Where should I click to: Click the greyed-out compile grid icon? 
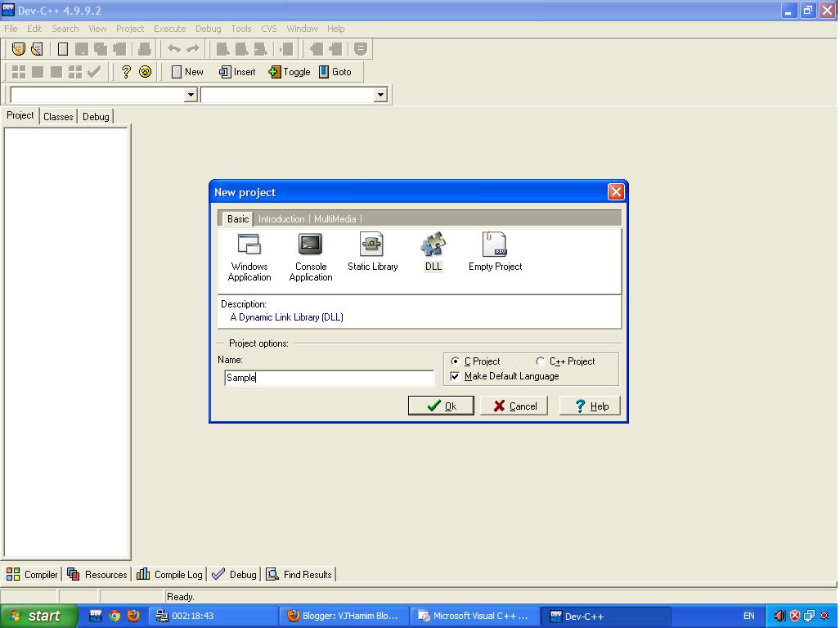click(x=19, y=72)
